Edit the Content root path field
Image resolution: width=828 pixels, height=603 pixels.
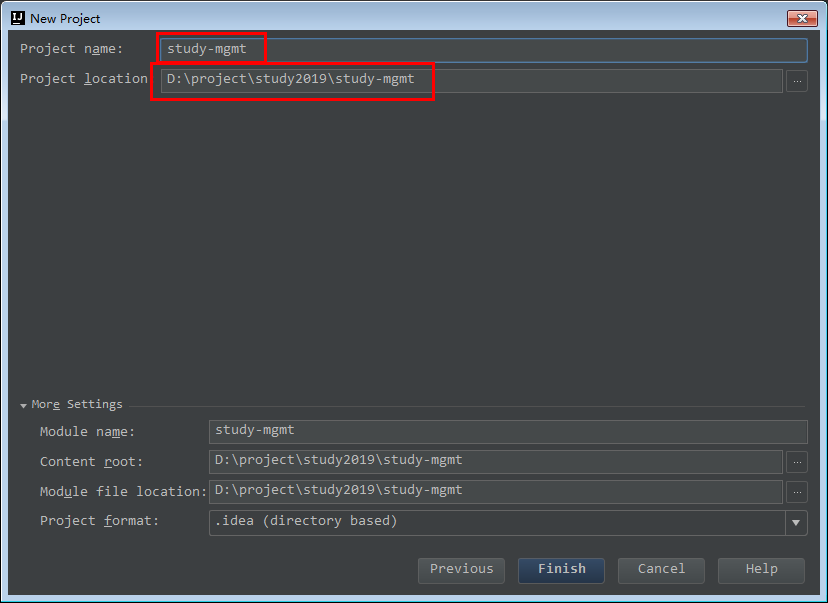click(x=496, y=461)
